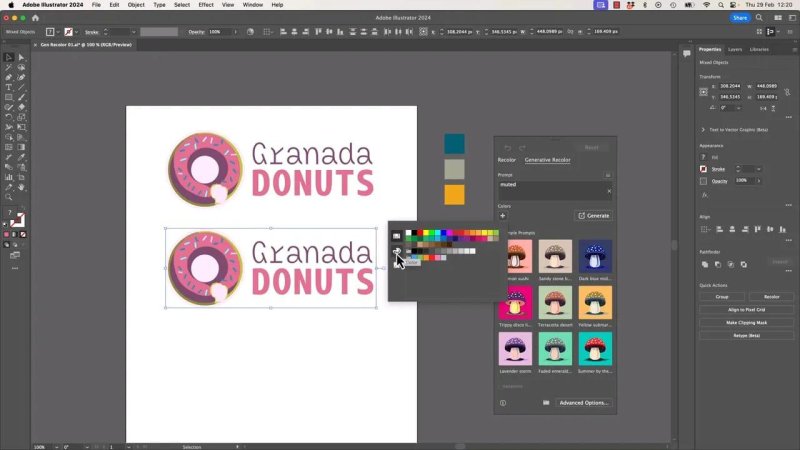Open Stroke weight dropdown in control bar
This screenshot has height=450, width=800.
134,32
